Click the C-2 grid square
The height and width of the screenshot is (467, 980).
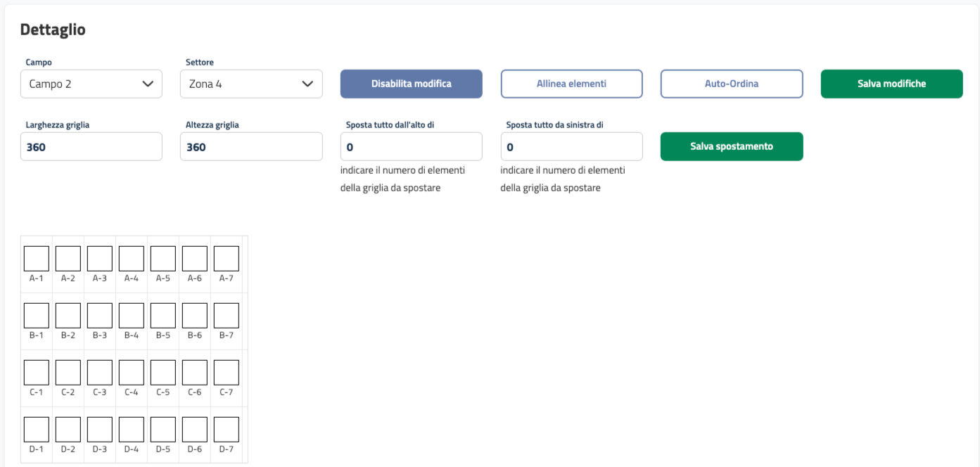point(68,373)
